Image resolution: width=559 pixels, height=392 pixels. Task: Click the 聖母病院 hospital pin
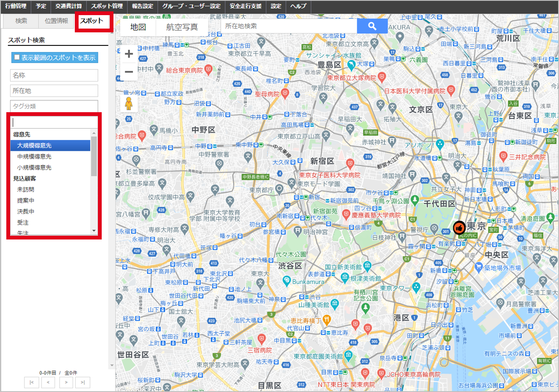[x=285, y=94]
